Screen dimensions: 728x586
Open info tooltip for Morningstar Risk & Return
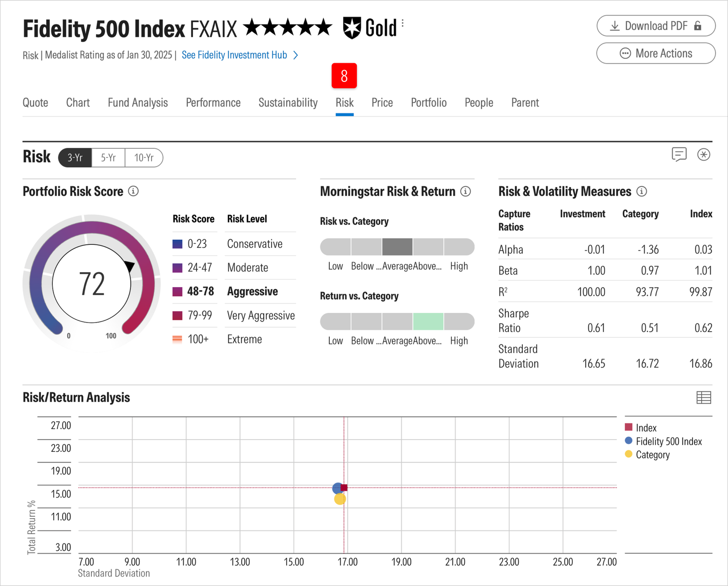pyautogui.click(x=465, y=191)
